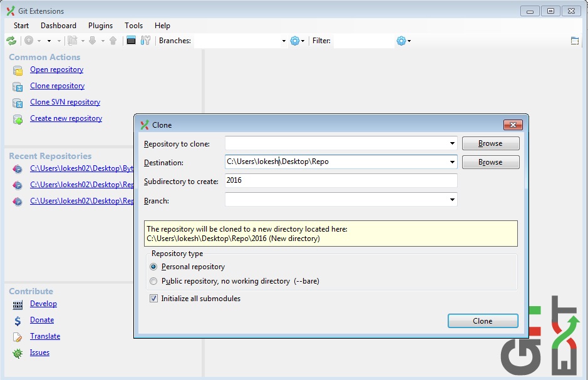Click the film icon beside Develop

tap(18, 305)
